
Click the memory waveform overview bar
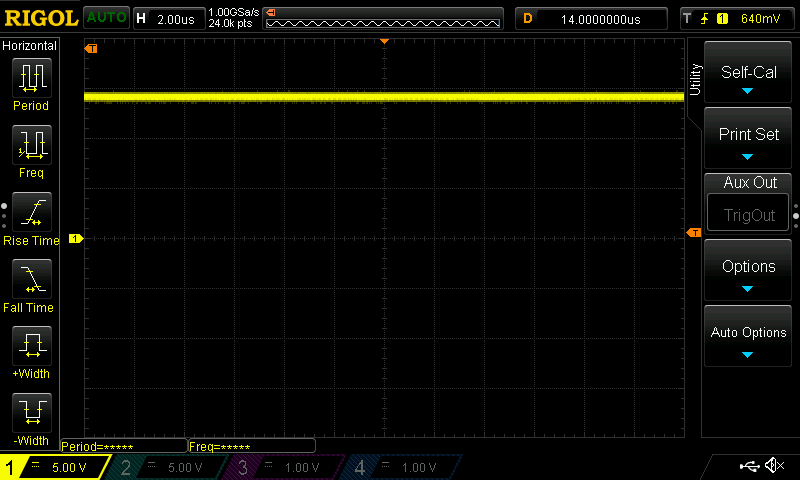[x=383, y=19]
